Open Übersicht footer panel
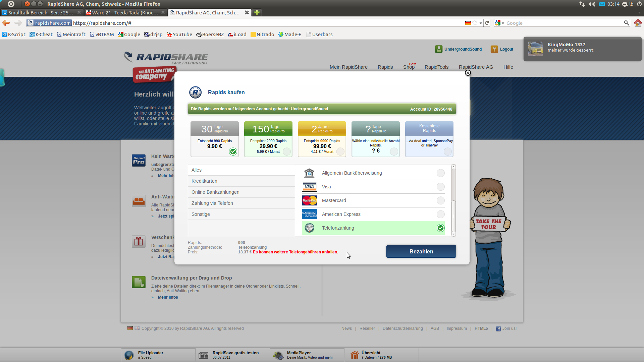 click(x=382, y=355)
